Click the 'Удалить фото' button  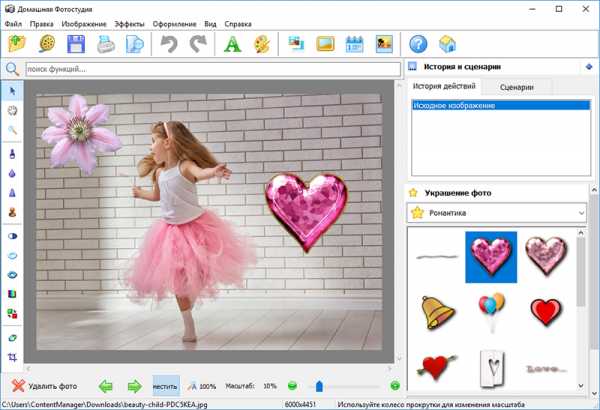point(45,386)
